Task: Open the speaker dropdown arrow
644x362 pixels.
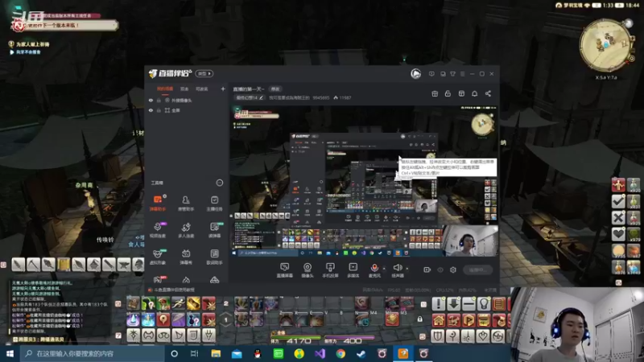Action: (x=407, y=269)
